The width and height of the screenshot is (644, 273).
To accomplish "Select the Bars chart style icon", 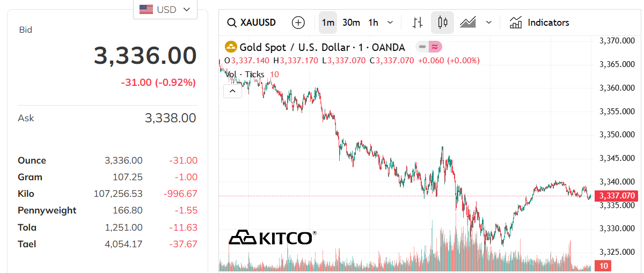I will click(x=418, y=23).
